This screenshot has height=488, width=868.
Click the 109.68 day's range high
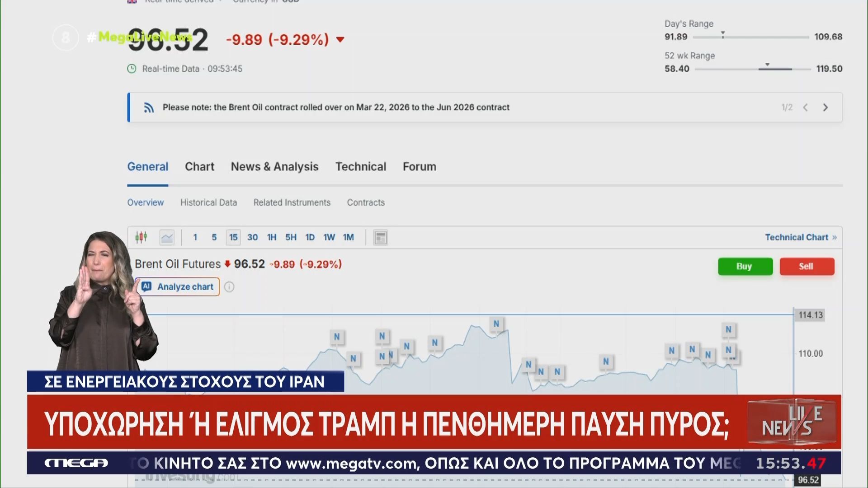point(828,37)
